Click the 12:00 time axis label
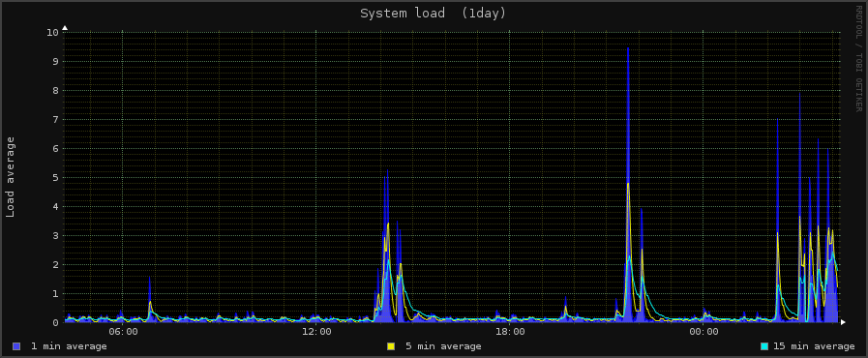Screen dimensions: 868x358 316,332
